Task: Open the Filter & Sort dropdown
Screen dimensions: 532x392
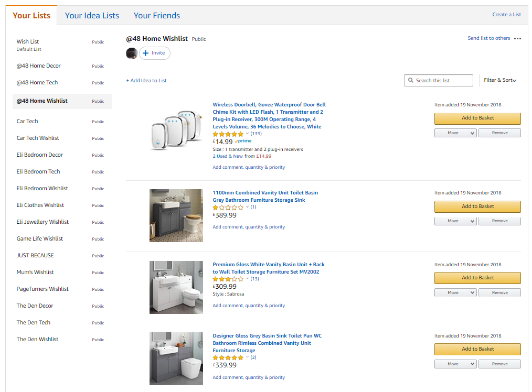Action: (500, 80)
